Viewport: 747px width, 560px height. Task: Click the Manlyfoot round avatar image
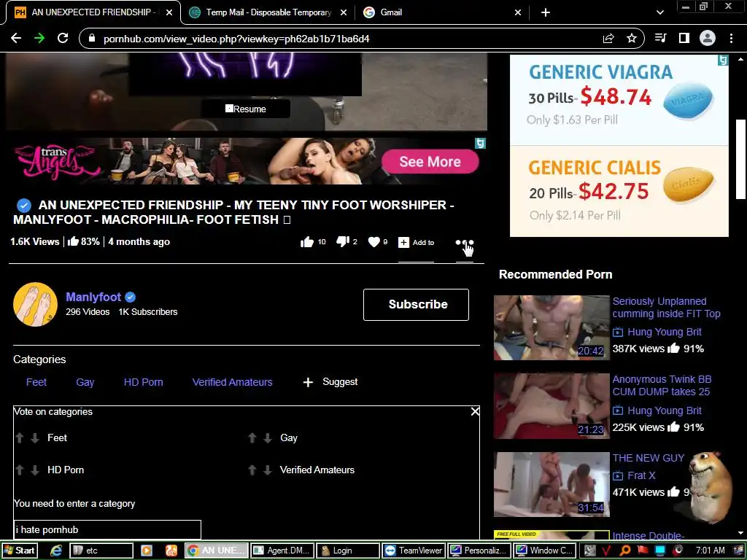point(35,305)
